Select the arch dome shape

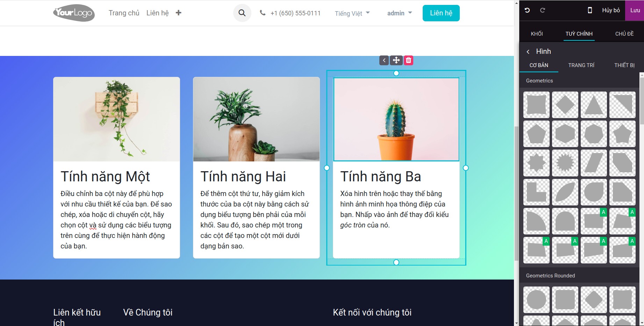(565, 221)
